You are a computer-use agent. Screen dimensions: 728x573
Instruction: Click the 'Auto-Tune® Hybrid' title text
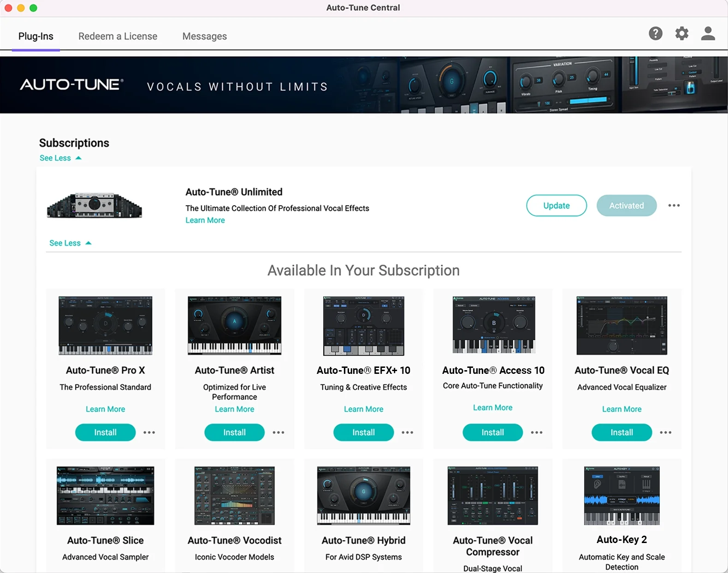363,540
